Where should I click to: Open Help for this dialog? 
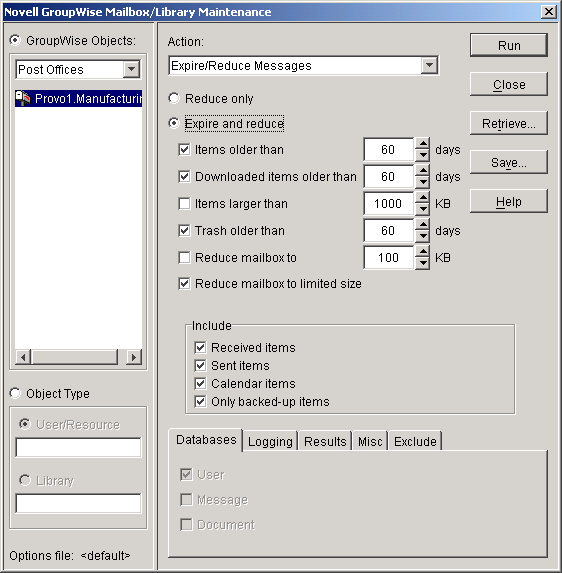pos(509,201)
